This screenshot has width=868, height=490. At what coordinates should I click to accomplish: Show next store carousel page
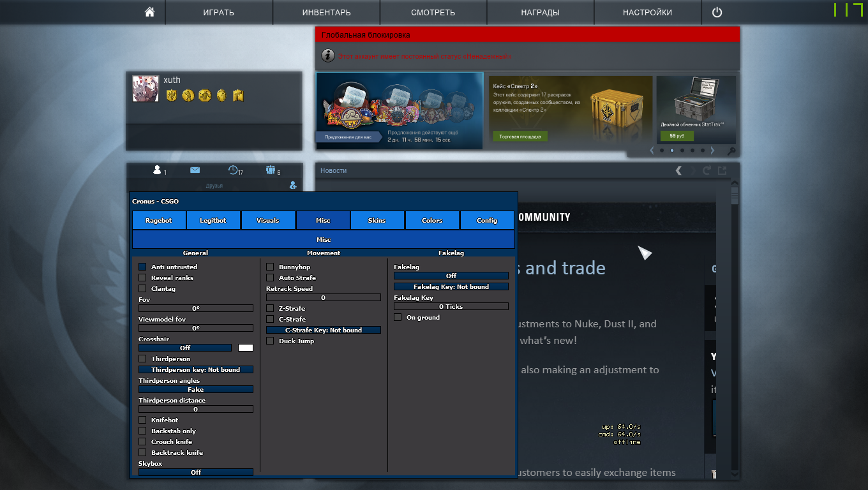[x=712, y=151]
